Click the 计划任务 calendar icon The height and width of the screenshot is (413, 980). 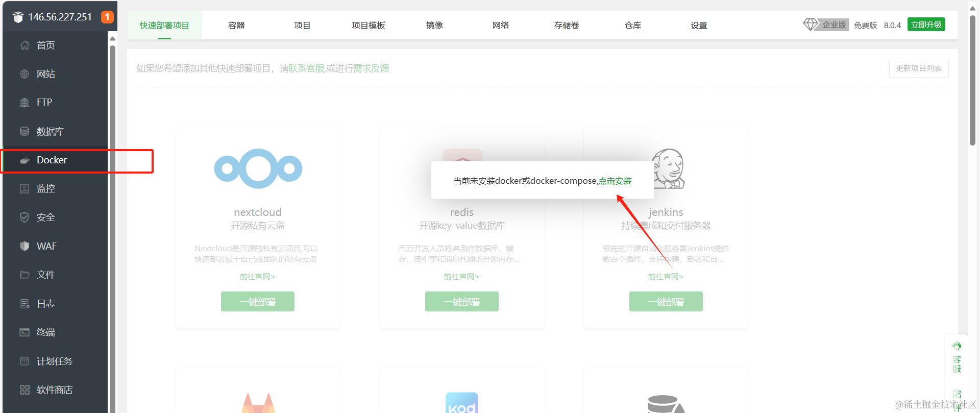point(24,361)
